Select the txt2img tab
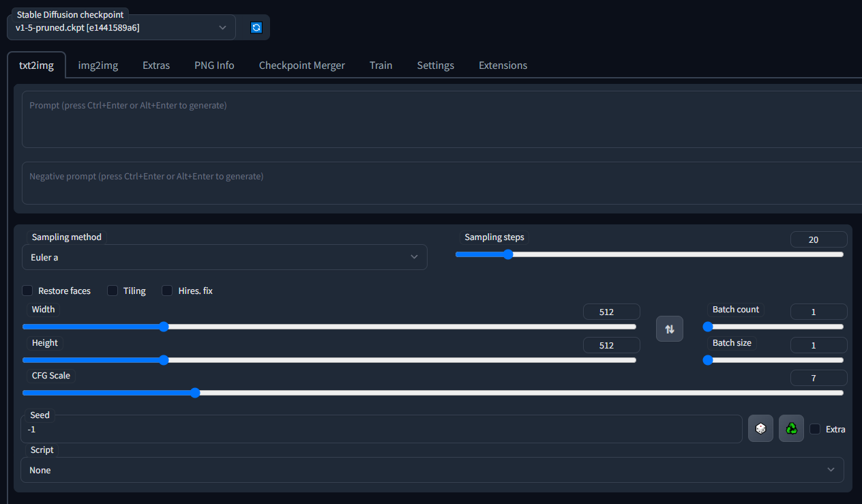Image resolution: width=862 pixels, height=504 pixels. 37,65
